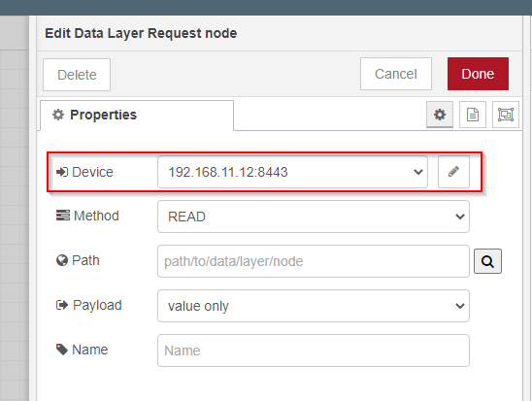Click the Payload output icon
Screen dimensions: 532x401
62,305
